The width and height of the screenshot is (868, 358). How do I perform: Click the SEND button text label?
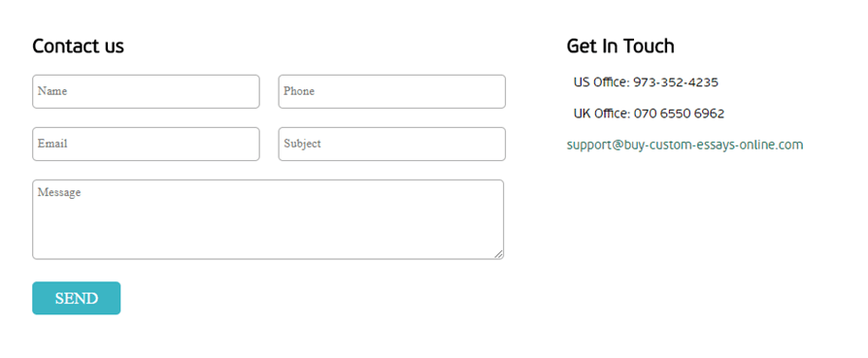77,298
